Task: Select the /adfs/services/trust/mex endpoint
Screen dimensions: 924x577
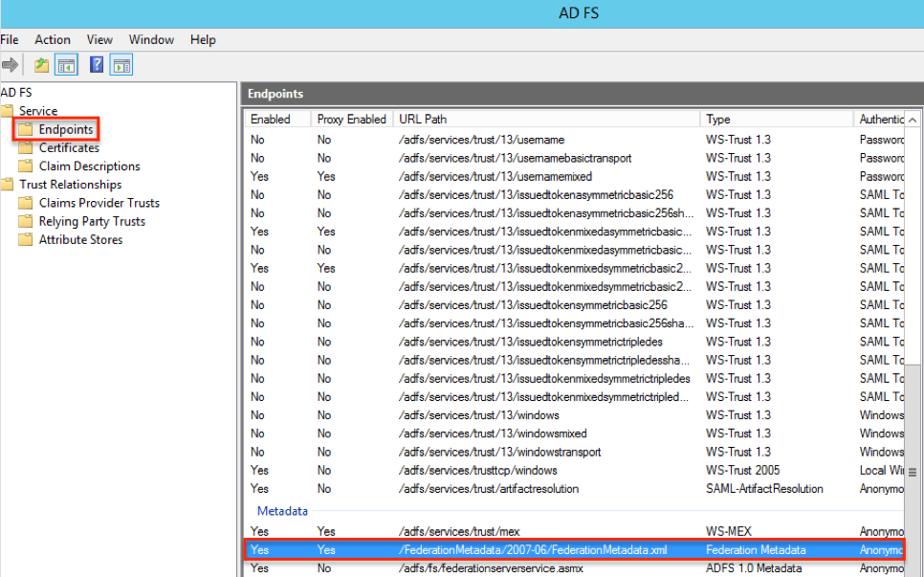Action: (x=575, y=532)
